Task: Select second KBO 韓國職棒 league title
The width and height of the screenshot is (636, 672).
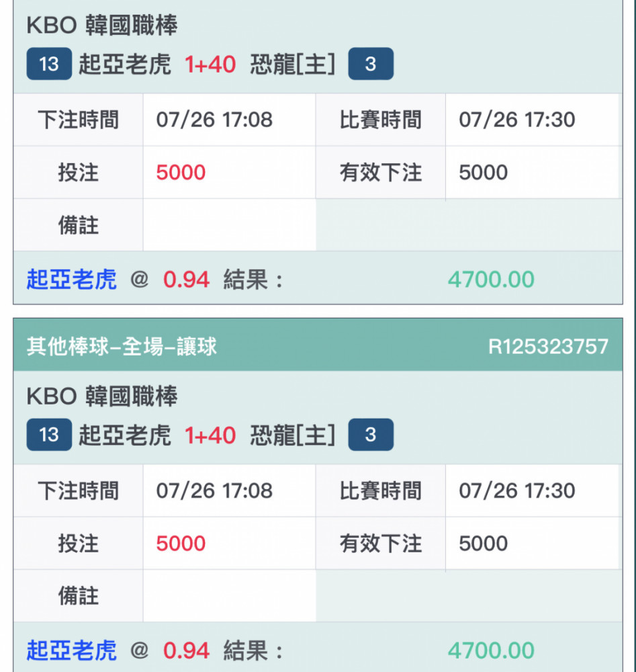Action: tap(102, 396)
